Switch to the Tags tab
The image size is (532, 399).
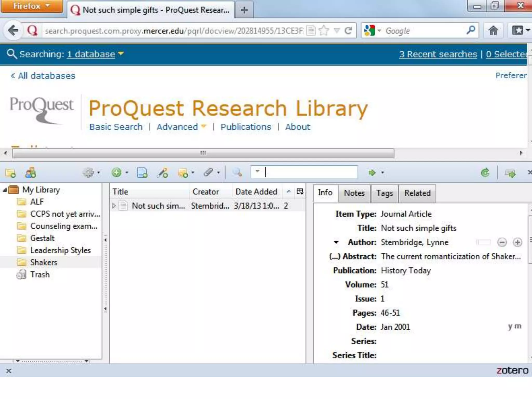click(384, 193)
